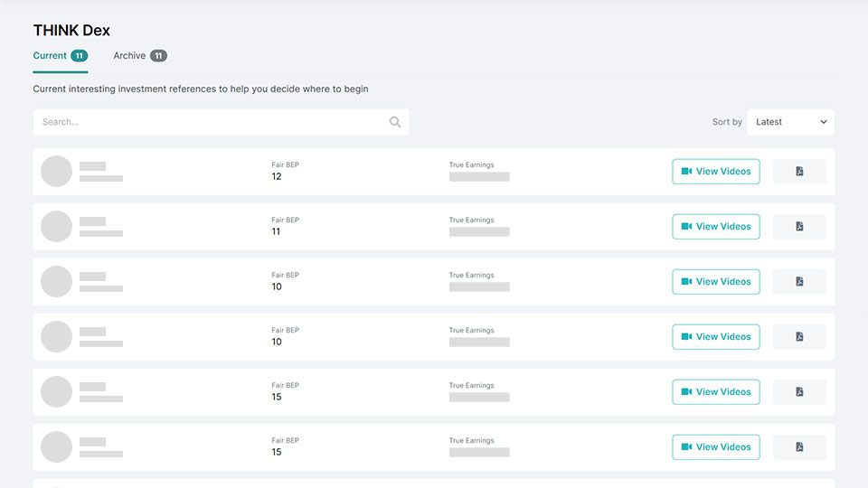Open PDF icon for the Fair BEP 11 row
The width and height of the screenshot is (868, 488).
[799, 227]
